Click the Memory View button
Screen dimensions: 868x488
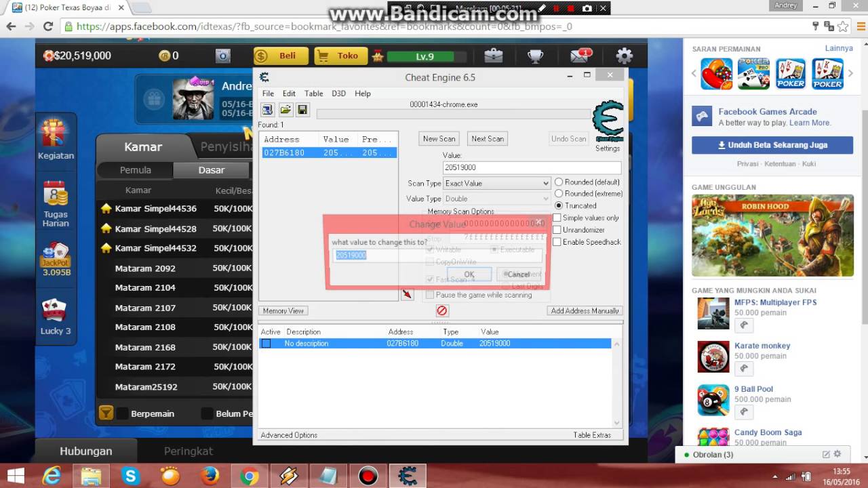point(283,310)
